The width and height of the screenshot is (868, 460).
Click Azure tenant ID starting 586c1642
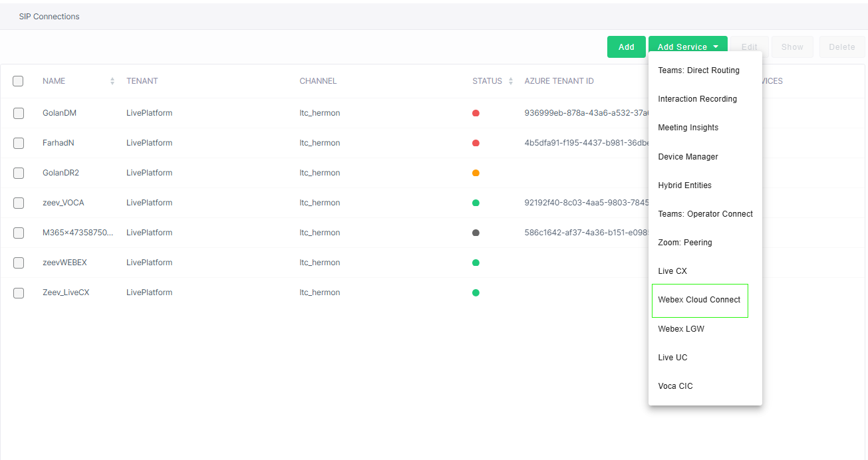click(x=586, y=233)
